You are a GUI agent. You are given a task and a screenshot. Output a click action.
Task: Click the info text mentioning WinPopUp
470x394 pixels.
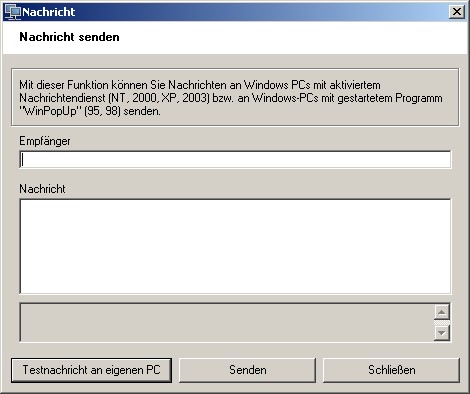tap(90, 111)
